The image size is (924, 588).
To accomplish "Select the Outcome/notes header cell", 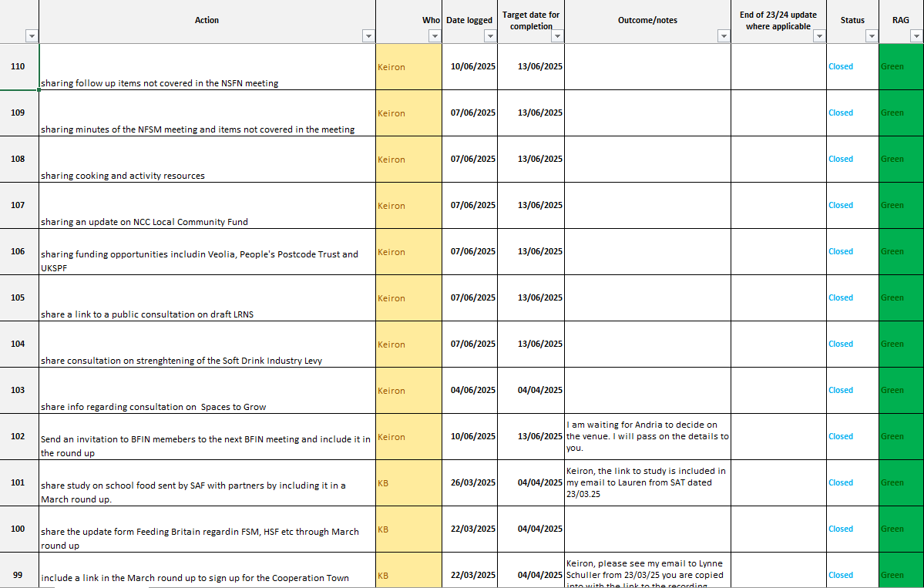I will pyautogui.click(x=647, y=22).
